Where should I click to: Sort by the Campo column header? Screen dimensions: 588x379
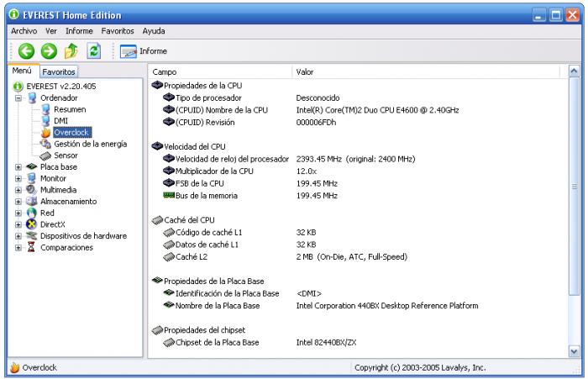pyautogui.click(x=220, y=71)
